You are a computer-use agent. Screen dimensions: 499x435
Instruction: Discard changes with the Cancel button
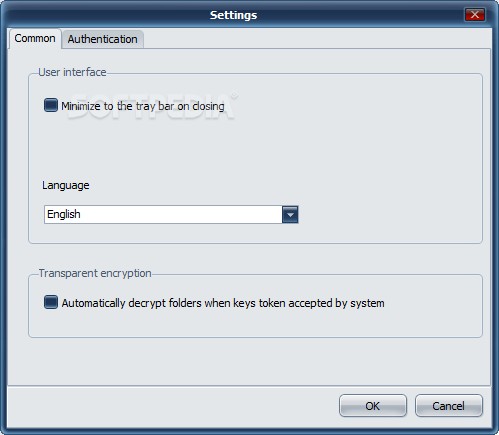[x=449, y=406]
